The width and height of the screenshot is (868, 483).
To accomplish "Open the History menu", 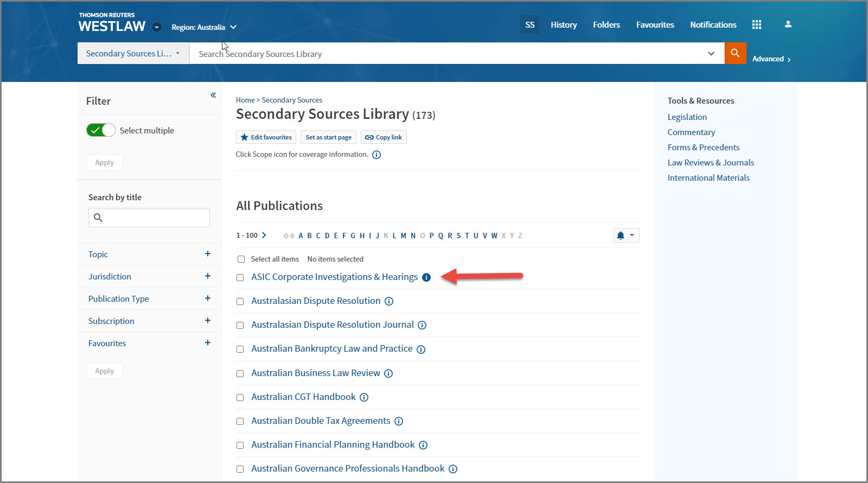I will click(564, 25).
